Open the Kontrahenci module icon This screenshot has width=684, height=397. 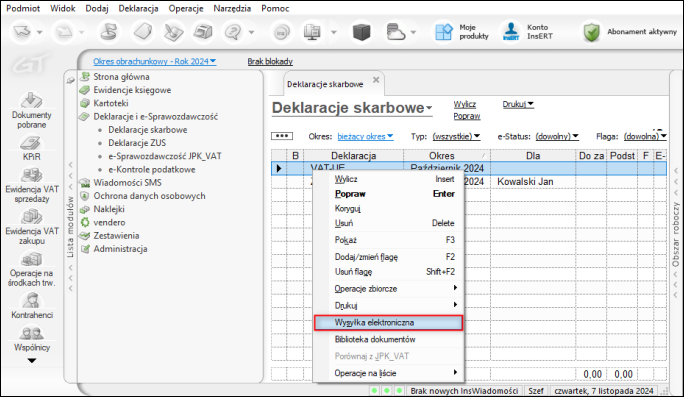[31, 301]
